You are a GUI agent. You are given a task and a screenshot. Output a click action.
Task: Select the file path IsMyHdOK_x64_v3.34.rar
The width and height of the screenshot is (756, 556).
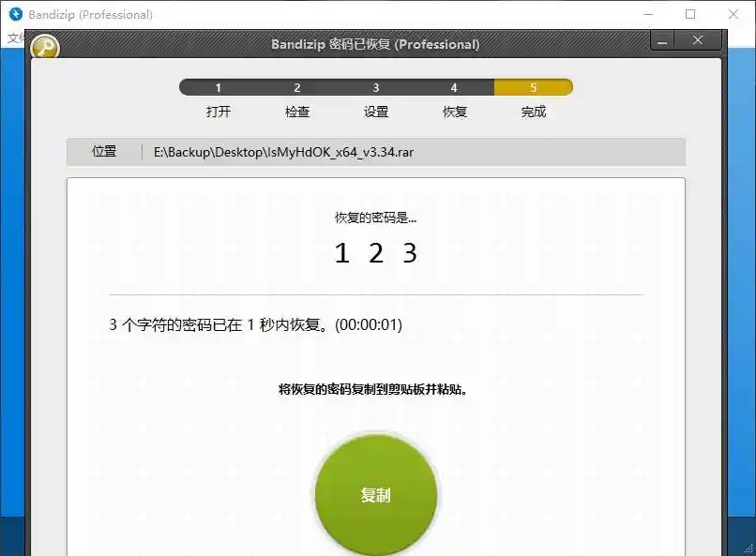pyautogui.click(x=283, y=151)
